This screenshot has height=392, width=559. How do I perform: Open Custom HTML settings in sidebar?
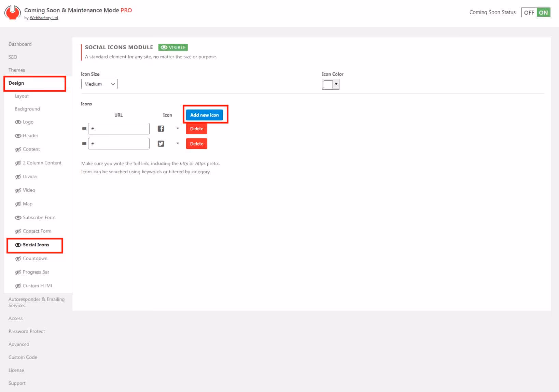click(x=38, y=286)
